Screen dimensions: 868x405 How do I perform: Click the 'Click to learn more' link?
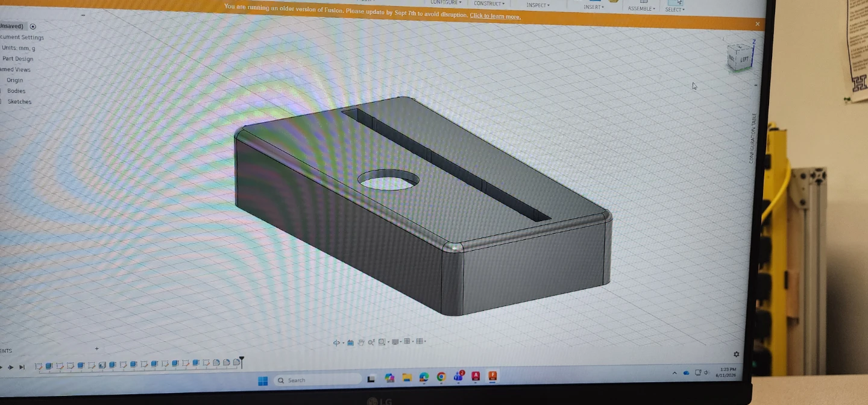495,16
